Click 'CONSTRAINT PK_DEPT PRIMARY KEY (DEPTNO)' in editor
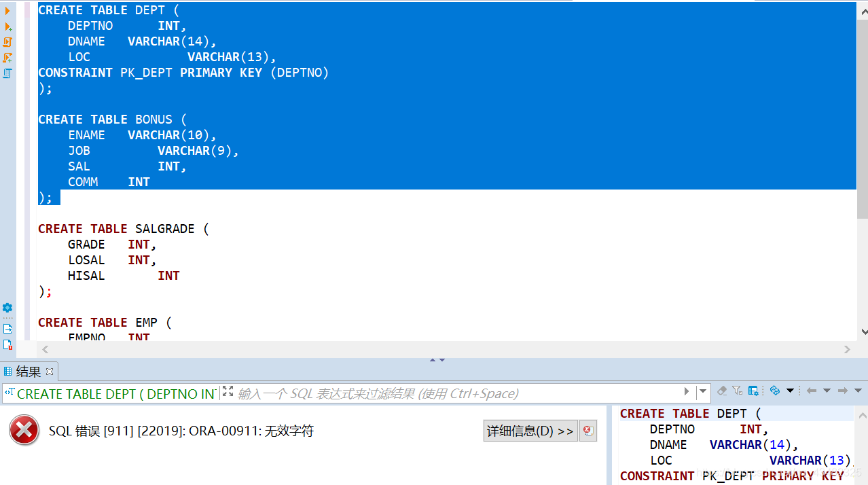 click(183, 73)
